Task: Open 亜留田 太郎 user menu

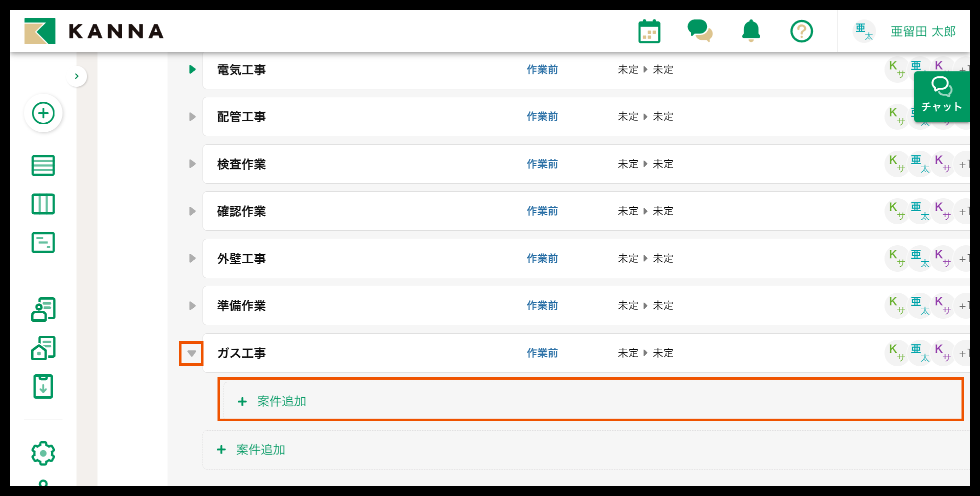Action: pos(922,31)
